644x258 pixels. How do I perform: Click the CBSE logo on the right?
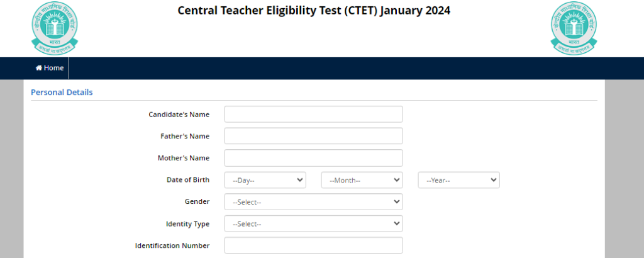[x=574, y=28]
